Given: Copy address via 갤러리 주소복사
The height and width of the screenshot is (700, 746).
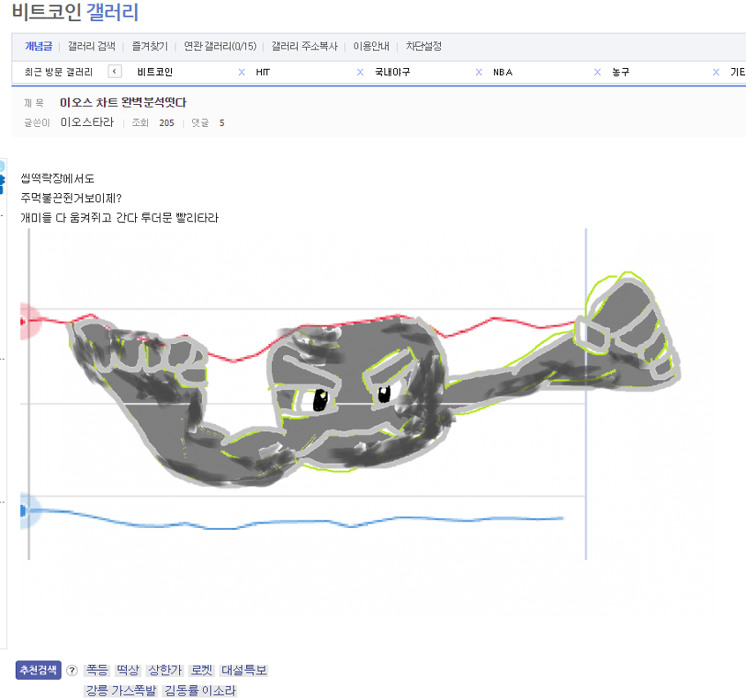Looking at the screenshot, I should pos(304,46).
